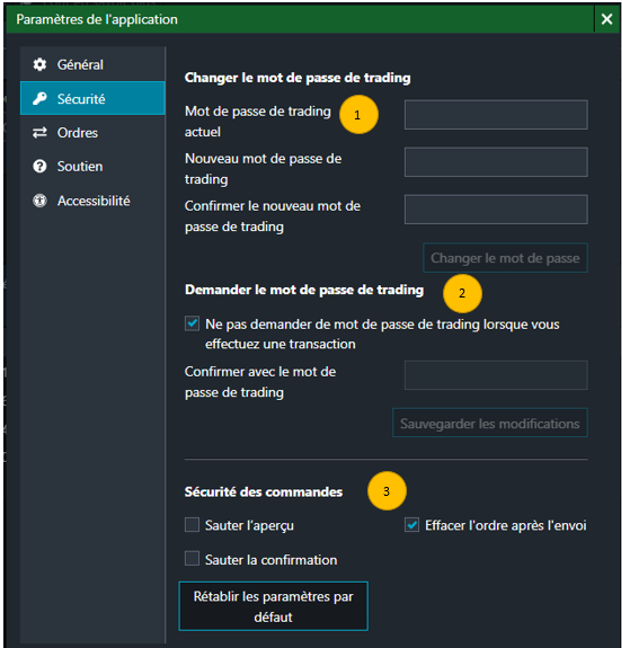Open the Général settings tab
The image size is (622, 648).
[x=80, y=65]
